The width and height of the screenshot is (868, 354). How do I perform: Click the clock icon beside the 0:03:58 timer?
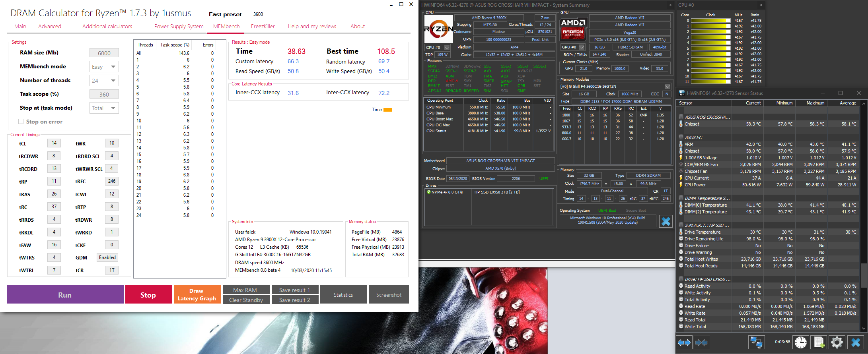point(801,342)
